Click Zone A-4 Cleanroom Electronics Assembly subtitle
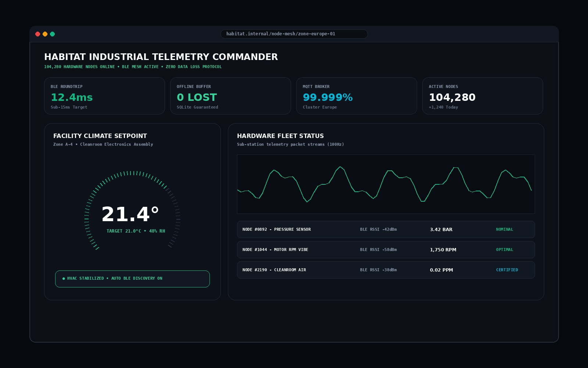The image size is (588, 368). coord(103,144)
